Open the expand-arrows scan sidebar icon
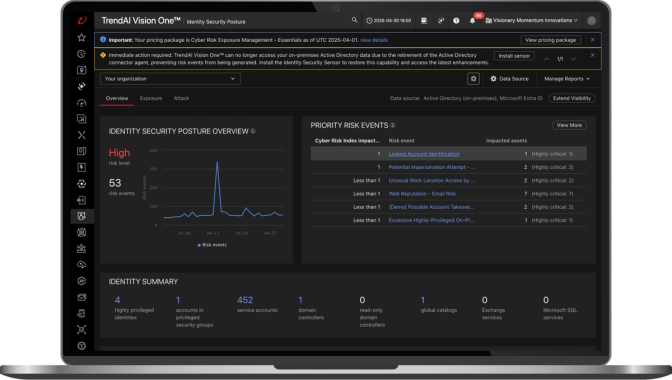This screenshot has height=380, width=672. pos(81,329)
